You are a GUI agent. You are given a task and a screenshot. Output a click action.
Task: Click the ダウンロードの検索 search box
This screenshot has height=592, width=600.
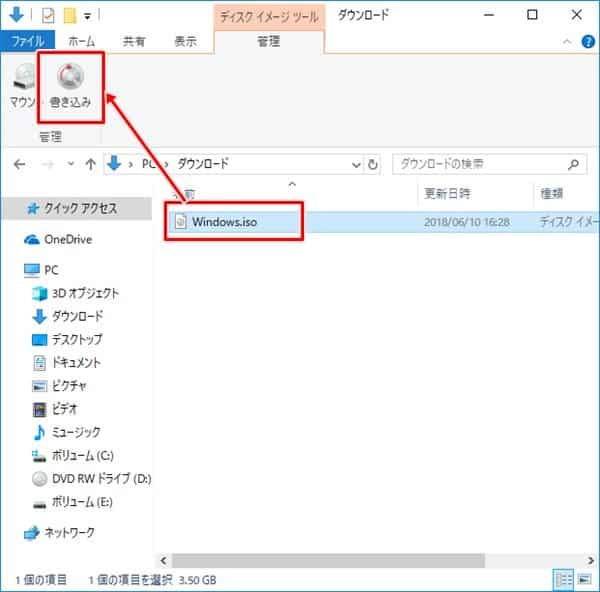point(478,164)
